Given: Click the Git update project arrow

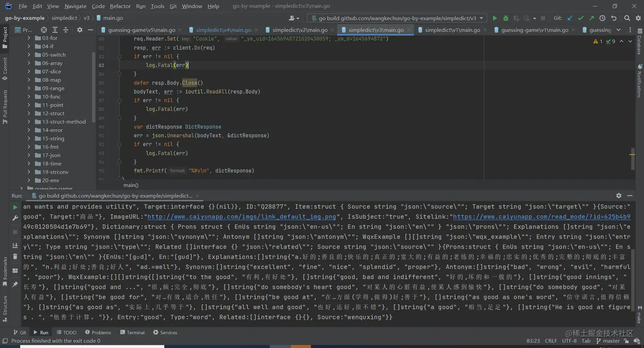Looking at the screenshot, I should [x=570, y=18].
